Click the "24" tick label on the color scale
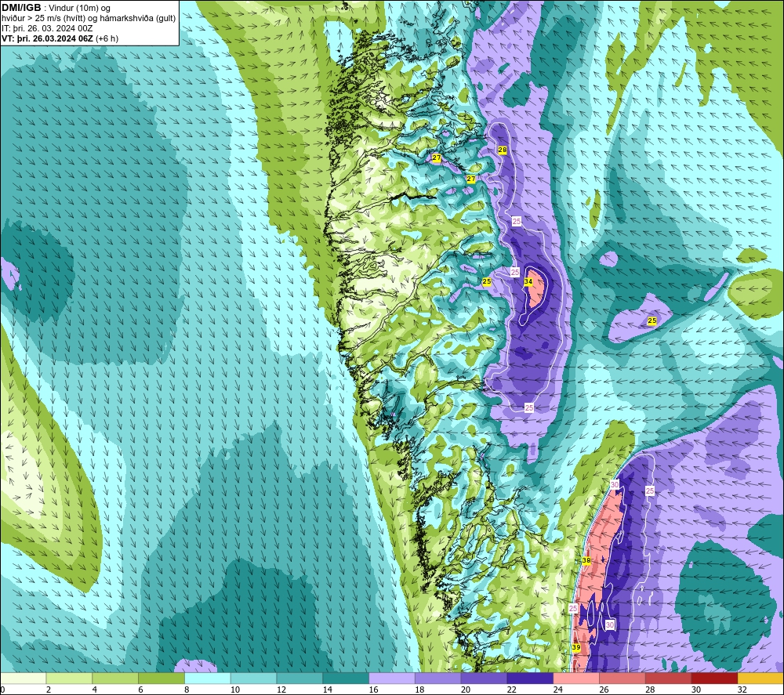784x695 pixels. point(558,690)
